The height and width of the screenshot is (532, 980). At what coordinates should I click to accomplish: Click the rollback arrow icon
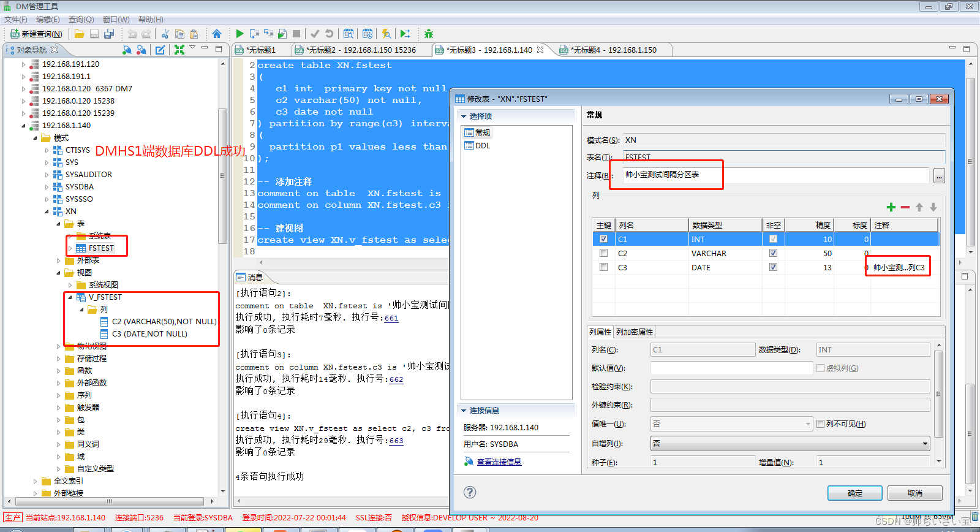point(330,34)
